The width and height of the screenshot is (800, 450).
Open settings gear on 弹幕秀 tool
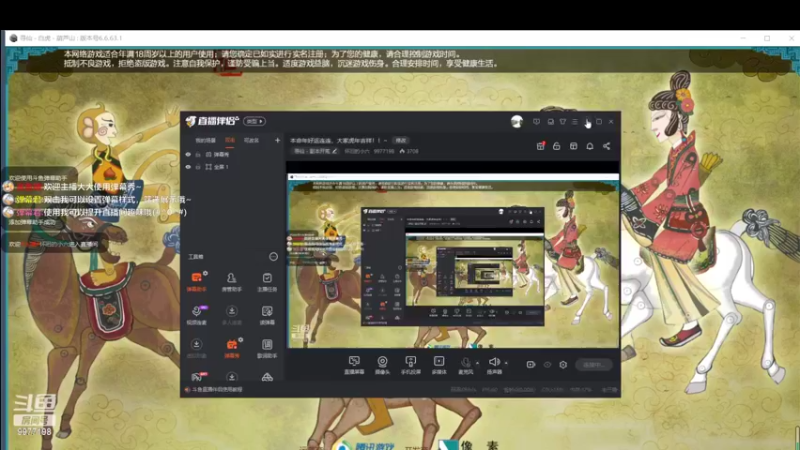tap(240, 340)
